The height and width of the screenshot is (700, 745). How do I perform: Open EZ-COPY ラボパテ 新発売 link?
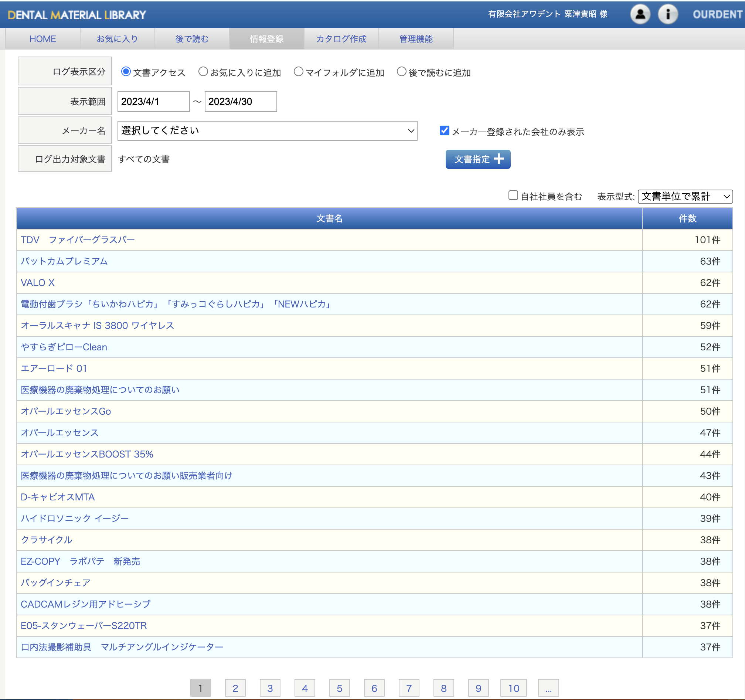click(80, 561)
